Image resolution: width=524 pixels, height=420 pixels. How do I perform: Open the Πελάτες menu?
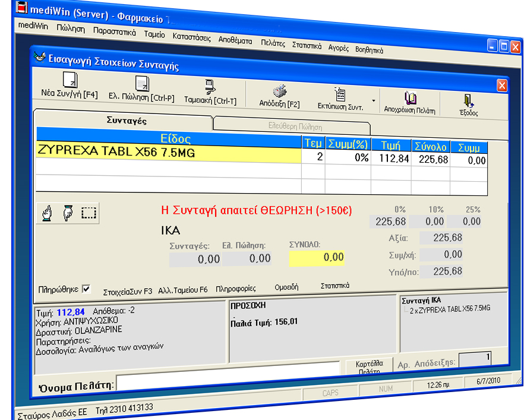click(x=273, y=43)
